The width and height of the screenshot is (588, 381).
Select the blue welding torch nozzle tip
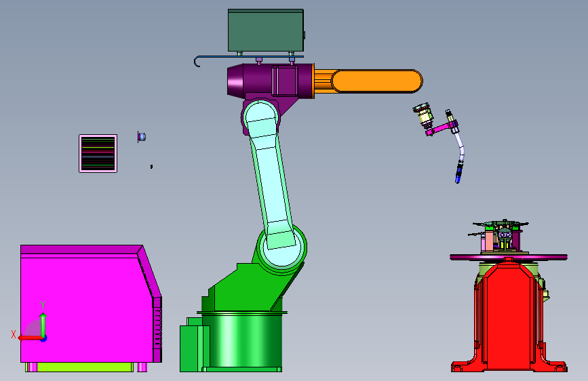tap(458, 175)
